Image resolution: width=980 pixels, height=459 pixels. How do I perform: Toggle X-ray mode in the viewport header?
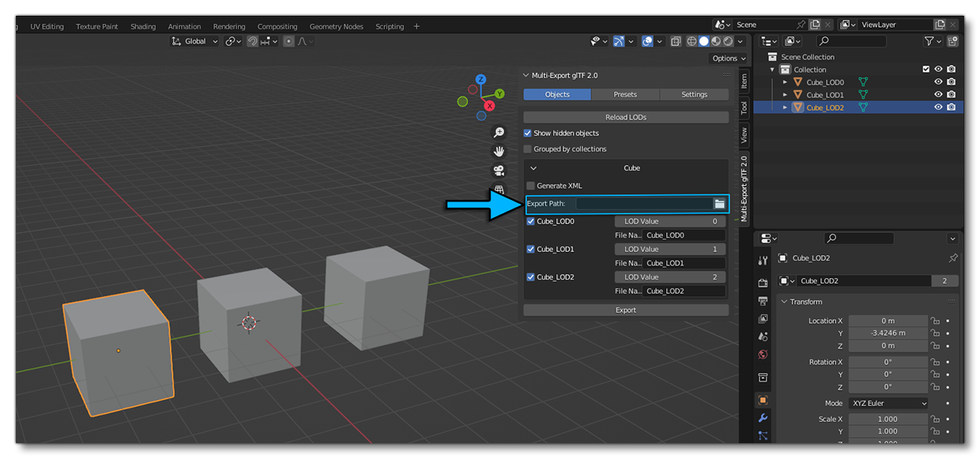(676, 42)
